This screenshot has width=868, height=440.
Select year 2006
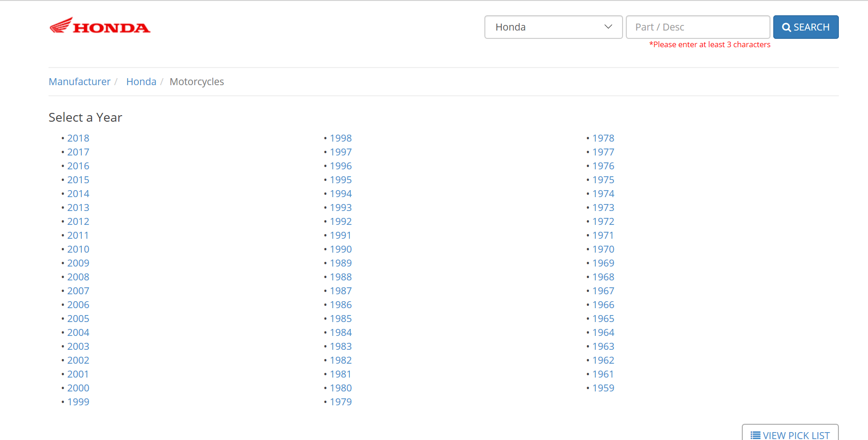pyautogui.click(x=78, y=305)
